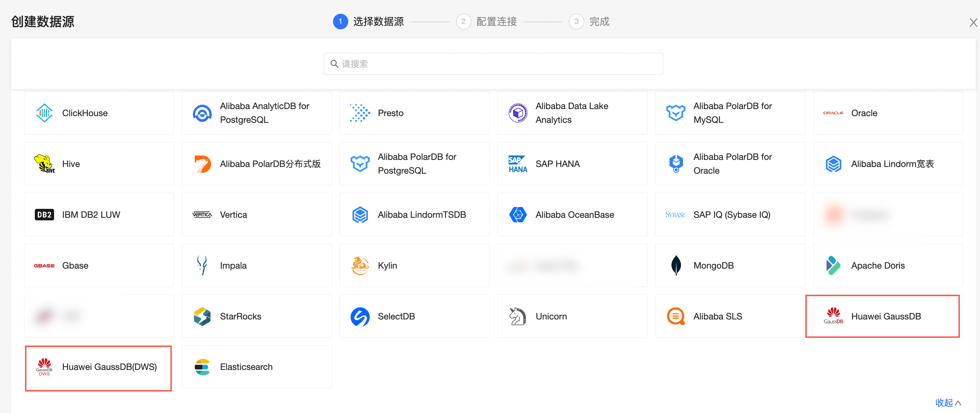The image size is (980, 413).
Task: Pick the Alibaba PolarDB分布式版 label
Action: tap(270, 164)
